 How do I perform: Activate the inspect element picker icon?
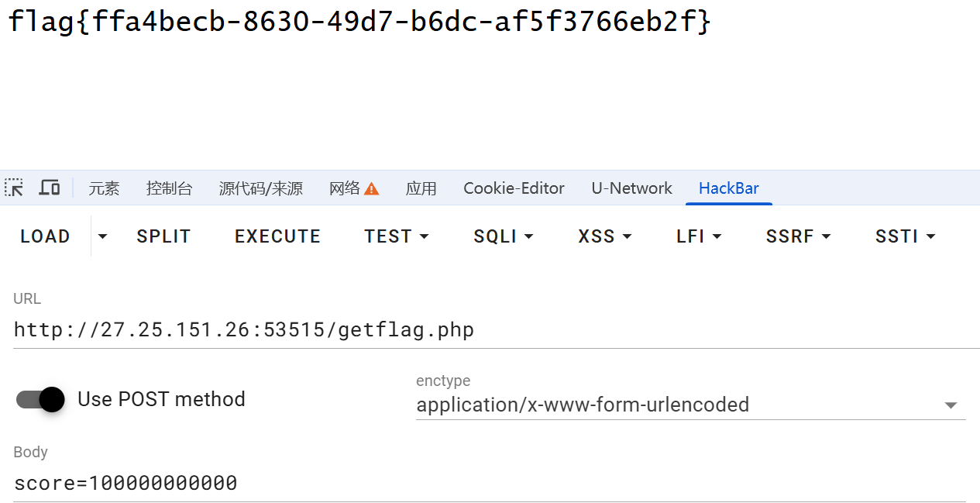(x=14, y=188)
